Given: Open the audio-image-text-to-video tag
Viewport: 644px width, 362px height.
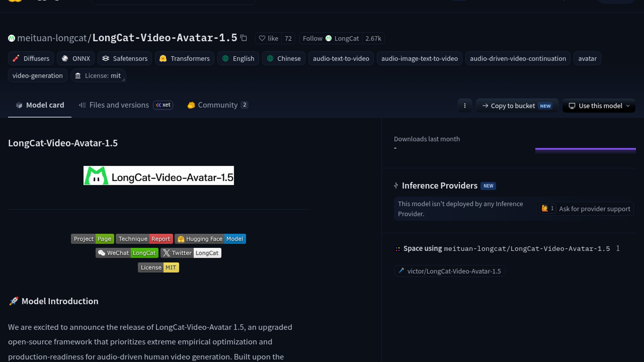Looking at the screenshot, I should point(419,59).
